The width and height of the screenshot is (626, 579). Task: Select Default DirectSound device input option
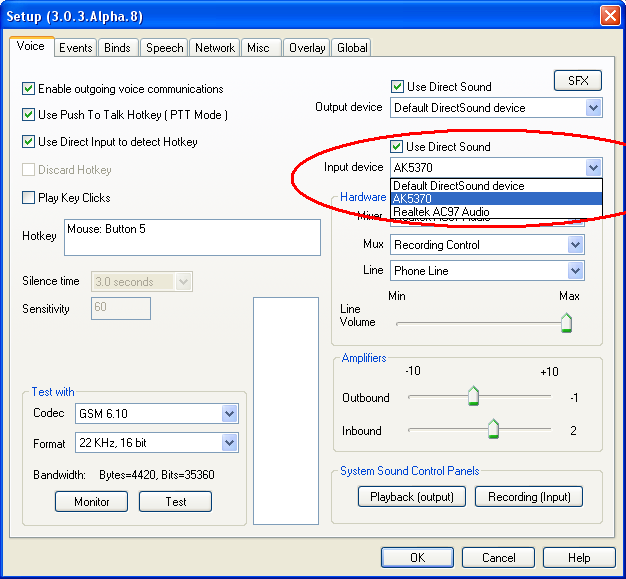click(458, 186)
